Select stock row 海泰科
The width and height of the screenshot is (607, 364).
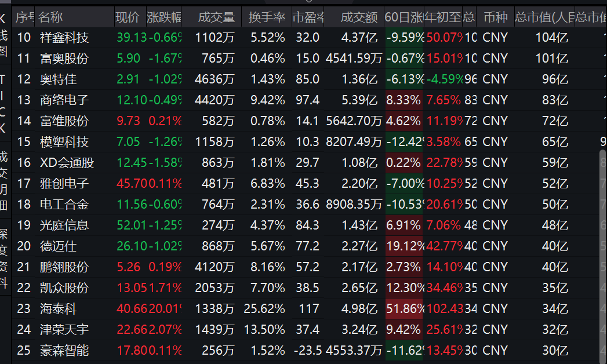coord(310,309)
